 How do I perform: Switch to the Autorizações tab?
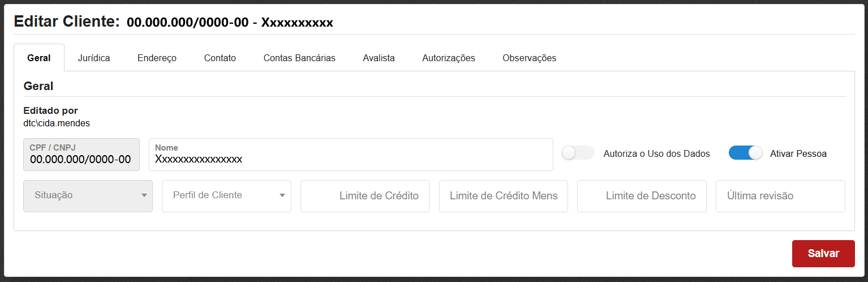[x=449, y=58]
